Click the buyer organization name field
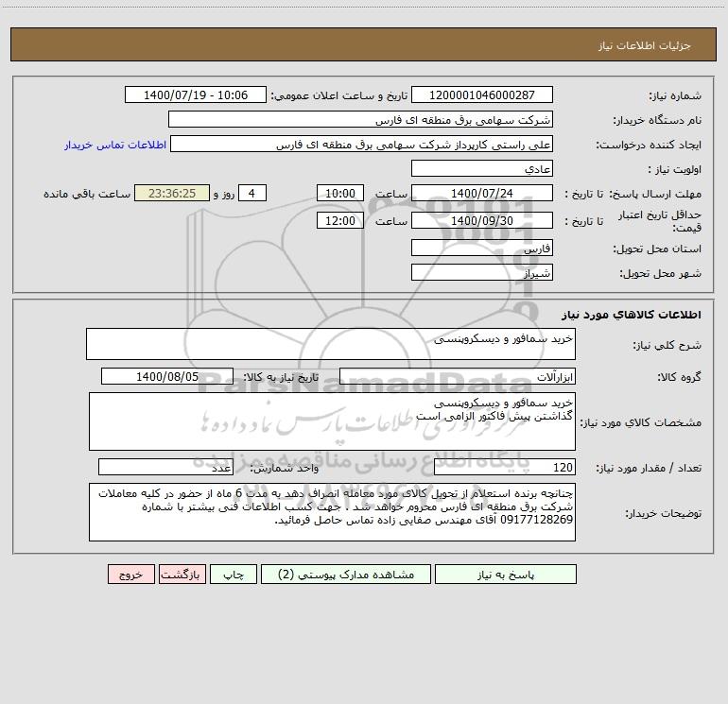Viewport: 728px width, 704px height. point(360,119)
